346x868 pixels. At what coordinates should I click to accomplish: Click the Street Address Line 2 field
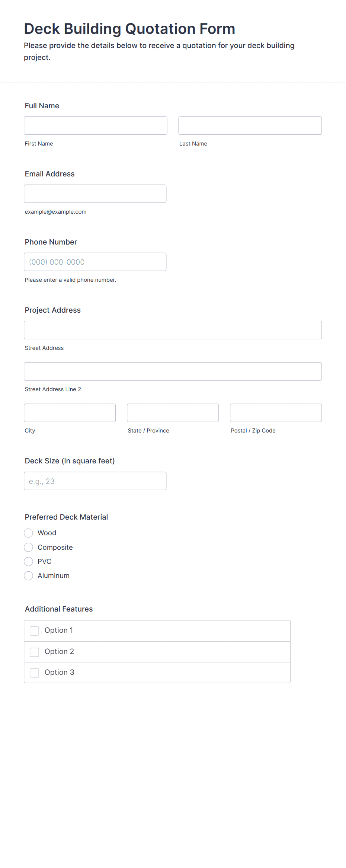(x=173, y=371)
